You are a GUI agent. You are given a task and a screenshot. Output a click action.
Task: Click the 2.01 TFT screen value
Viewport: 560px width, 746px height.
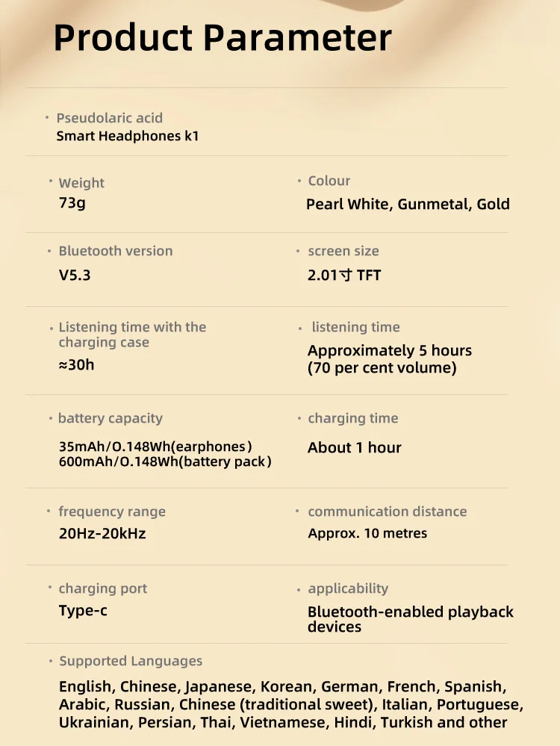point(344,275)
